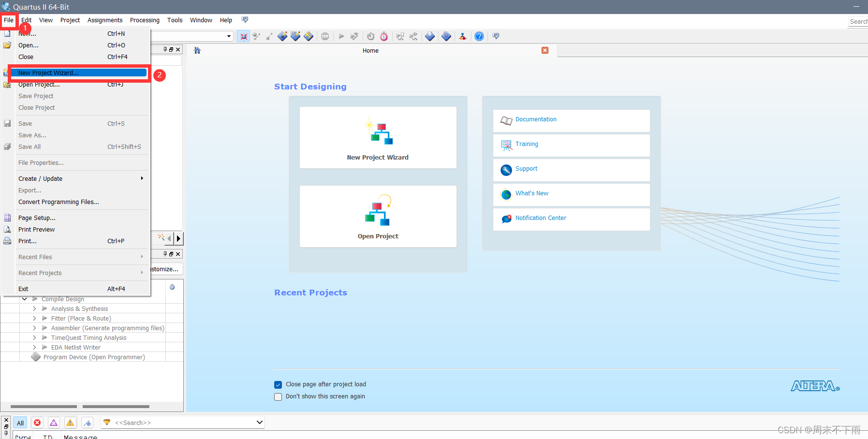Close the Home tab with red X
868x439 pixels.
click(545, 50)
